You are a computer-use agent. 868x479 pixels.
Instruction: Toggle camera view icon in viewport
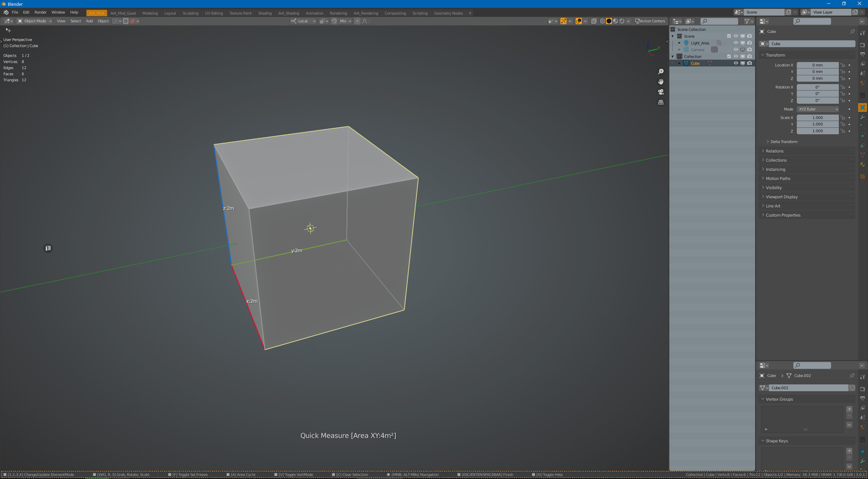(661, 92)
